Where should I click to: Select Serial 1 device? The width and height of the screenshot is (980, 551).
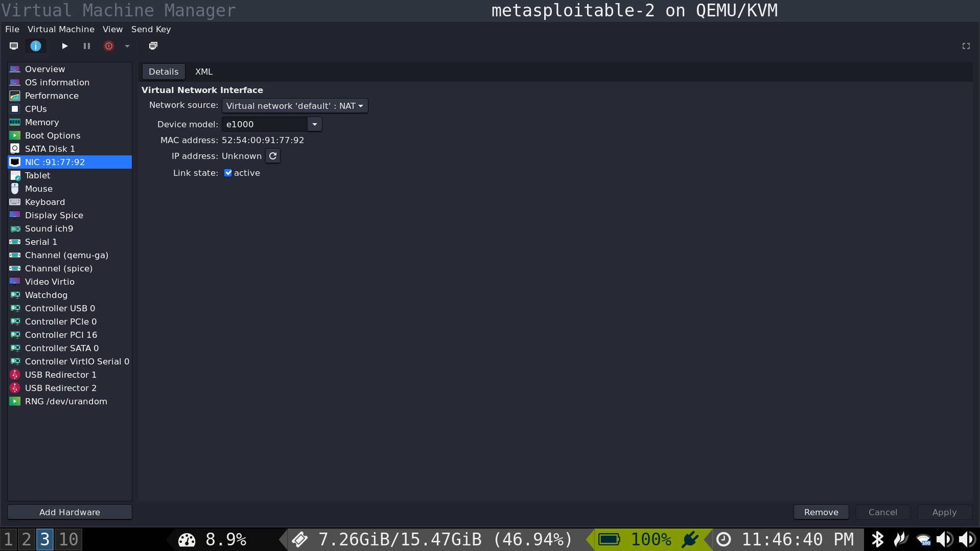[x=69, y=242]
